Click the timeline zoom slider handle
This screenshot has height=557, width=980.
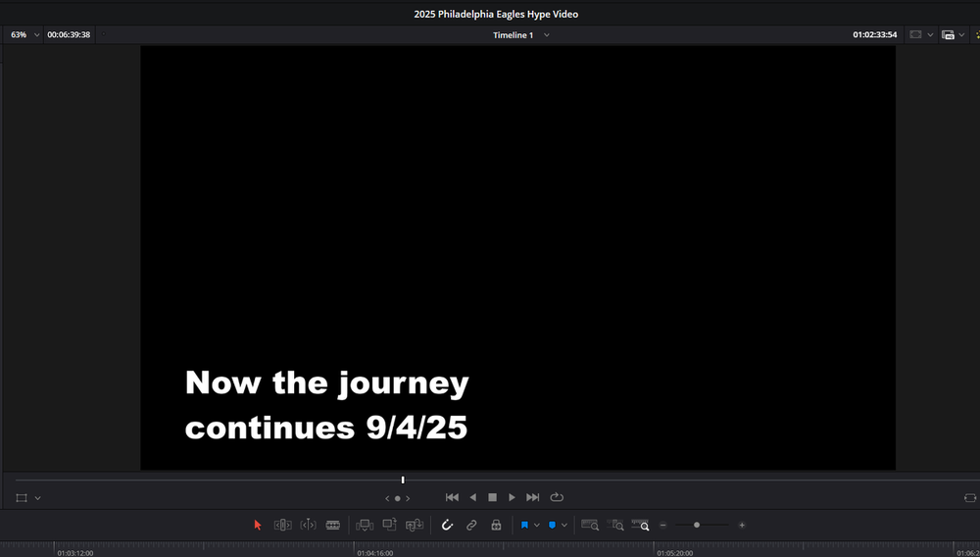pyautogui.click(x=697, y=526)
